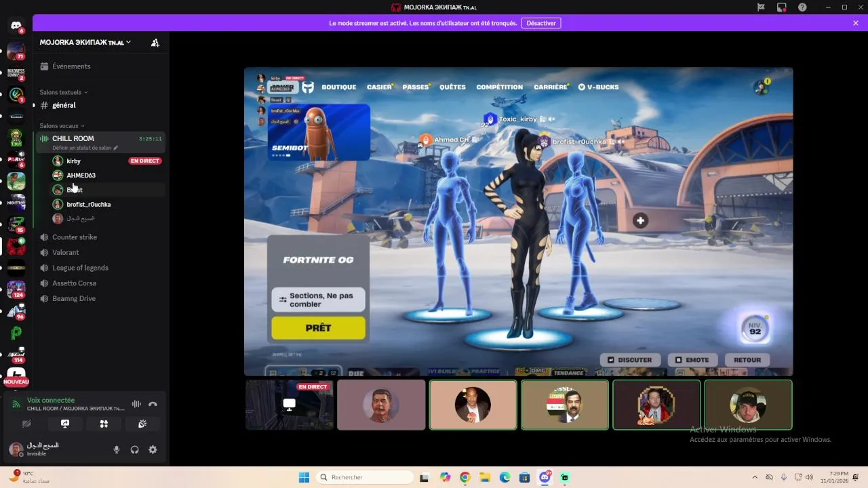Select the last participant tile on right
The image size is (868, 488).
(748, 405)
